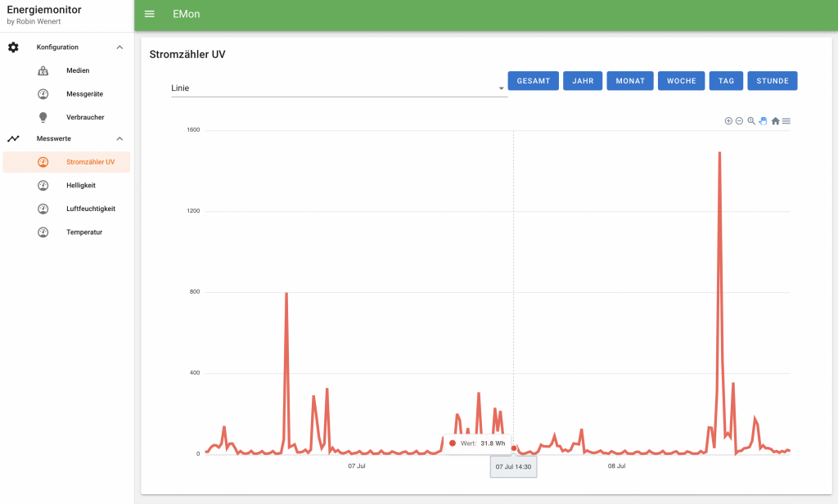Image resolution: width=838 pixels, height=504 pixels.
Task: Click the Konfiguration gear icon
Action: 13,47
